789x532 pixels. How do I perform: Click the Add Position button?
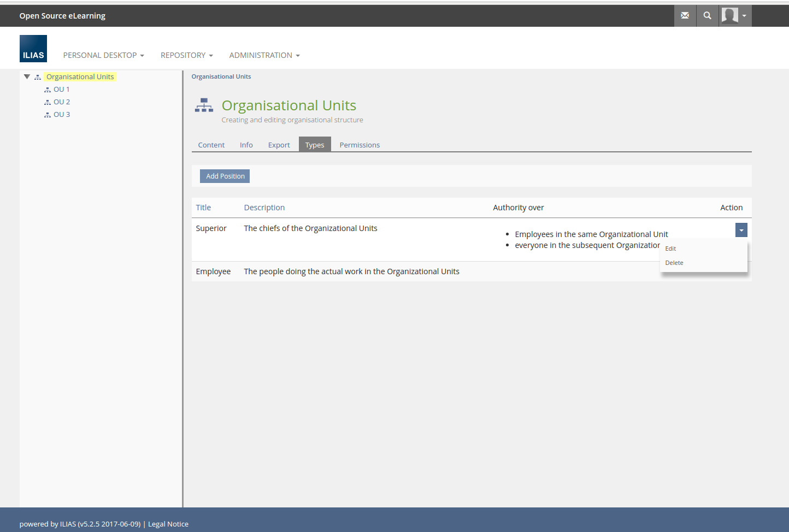coord(225,176)
